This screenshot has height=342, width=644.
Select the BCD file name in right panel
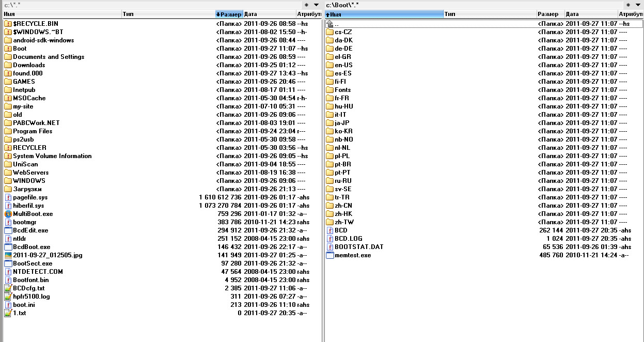tap(341, 230)
